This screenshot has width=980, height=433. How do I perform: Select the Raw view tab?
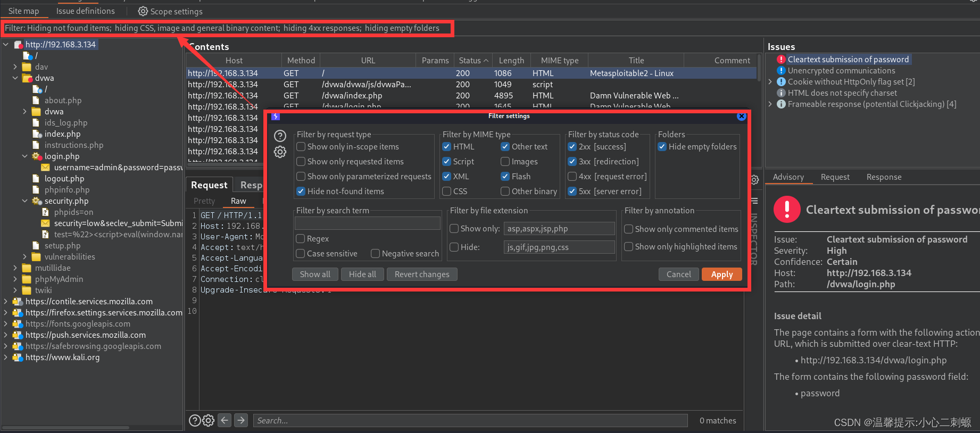coord(238,201)
